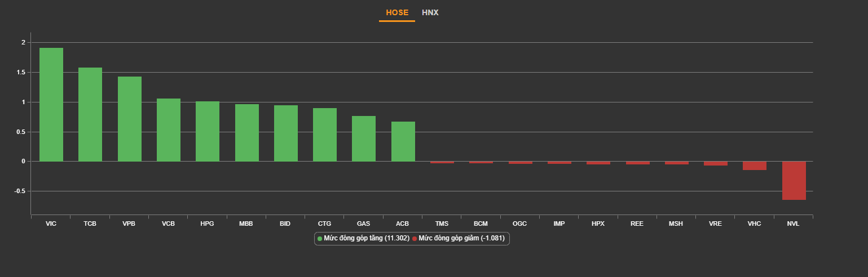Click the REE axis label

point(637,224)
